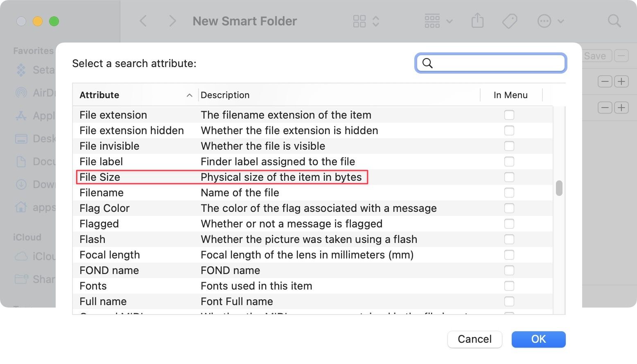Expand the view switcher up-down arrows
Image resolution: width=637 pixels, height=364 pixels.
tap(376, 21)
